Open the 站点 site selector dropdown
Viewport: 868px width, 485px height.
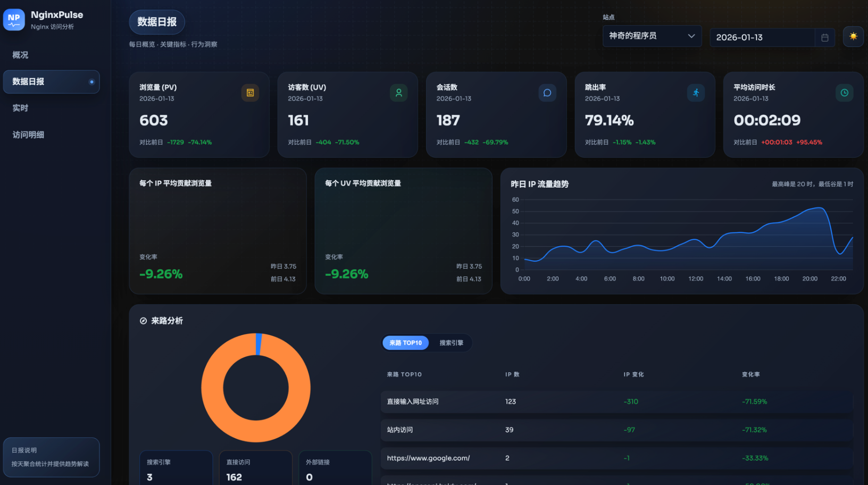(652, 36)
